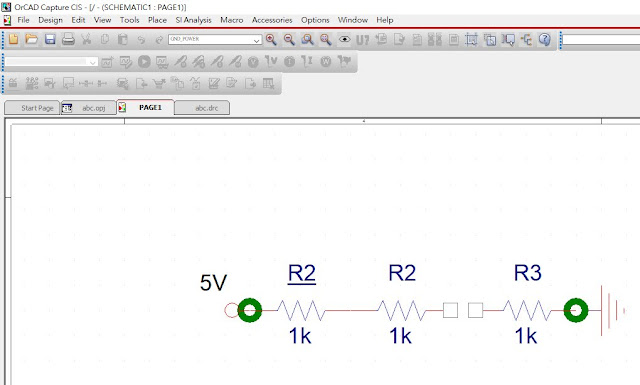This screenshot has height=385, width=640.
Task: Open the Help menu
Action: tap(384, 20)
